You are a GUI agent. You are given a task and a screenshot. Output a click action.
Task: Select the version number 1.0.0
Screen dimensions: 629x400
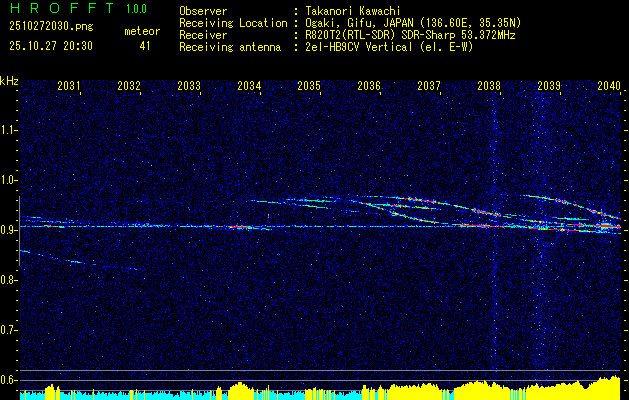tap(136, 9)
